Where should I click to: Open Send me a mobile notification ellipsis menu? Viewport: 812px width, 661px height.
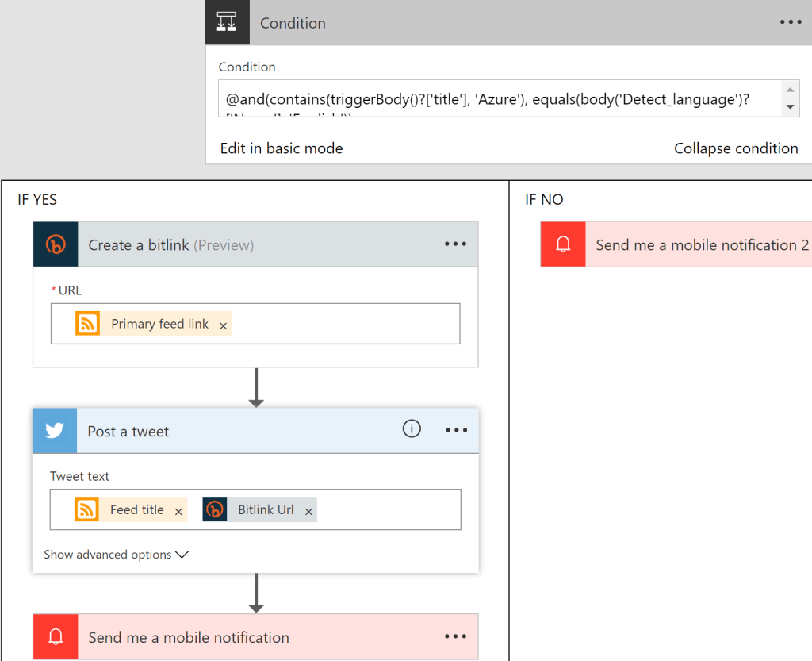[x=455, y=636]
